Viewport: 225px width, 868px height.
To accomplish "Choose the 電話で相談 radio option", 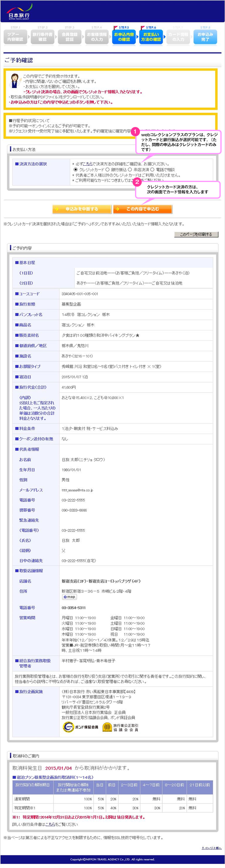I will point(152,170).
